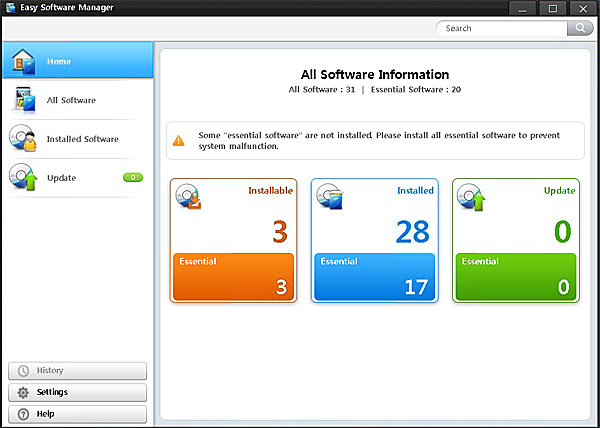This screenshot has width=600, height=428.
Task: Click the green Update card icon
Action: [x=471, y=199]
